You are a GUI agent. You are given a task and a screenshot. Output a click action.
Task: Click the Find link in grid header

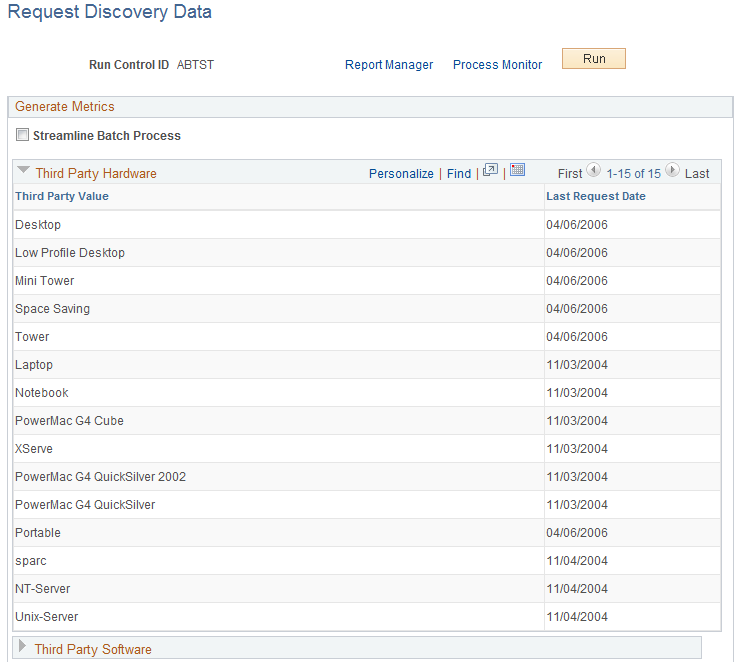(459, 174)
